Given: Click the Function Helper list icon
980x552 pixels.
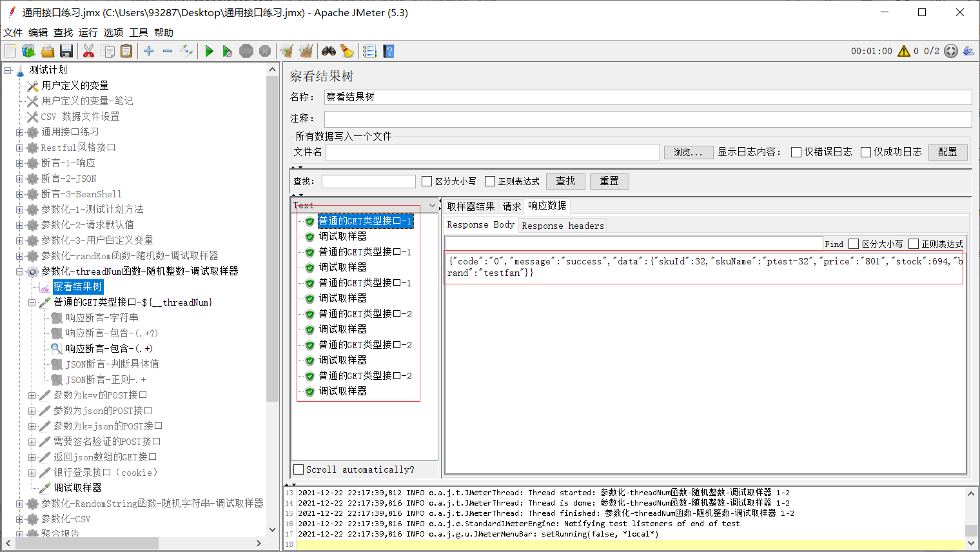Looking at the screenshot, I should click(x=369, y=51).
